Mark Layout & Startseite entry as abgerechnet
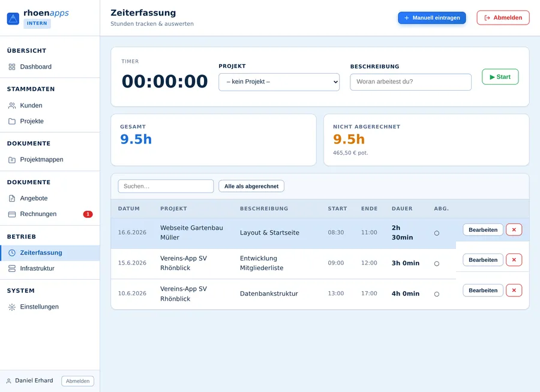 pos(437,233)
